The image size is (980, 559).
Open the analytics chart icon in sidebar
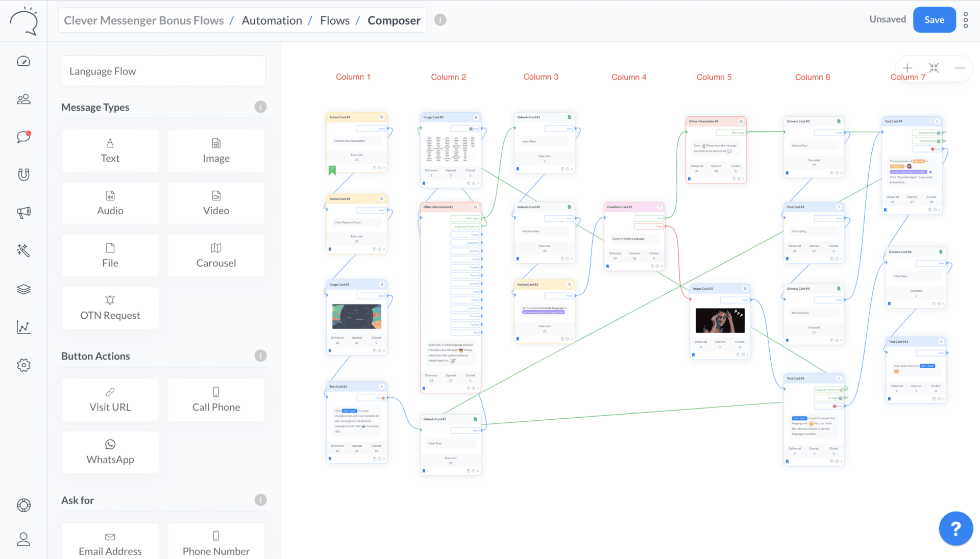tap(23, 327)
